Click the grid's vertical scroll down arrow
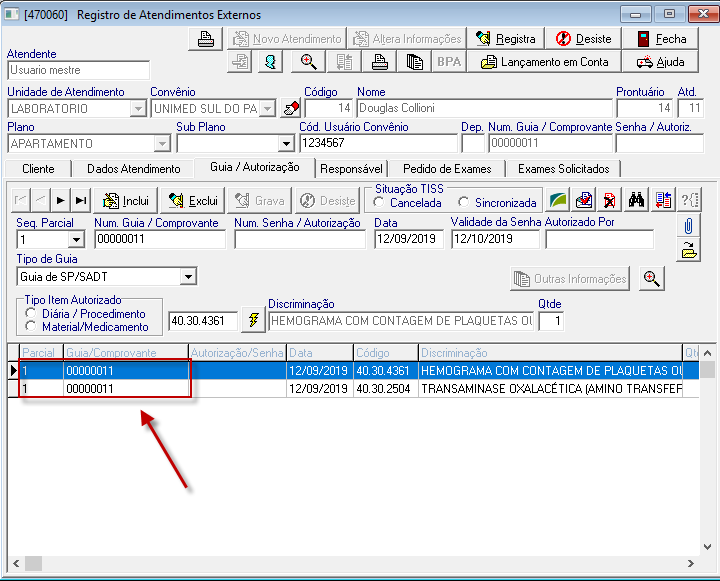This screenshot has height=581, width=720. [708, 546]
